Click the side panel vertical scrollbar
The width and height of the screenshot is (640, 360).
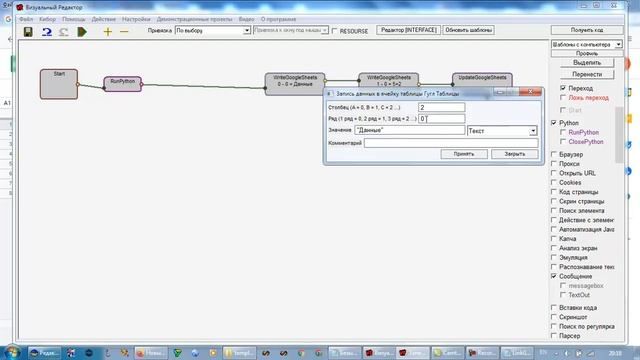[619, 135]
